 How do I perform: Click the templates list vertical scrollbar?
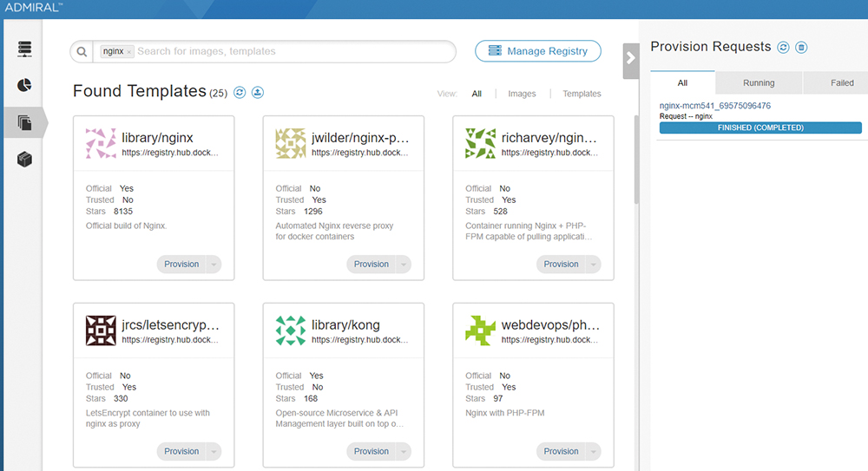pyautogui.click(x=636, y=160)
